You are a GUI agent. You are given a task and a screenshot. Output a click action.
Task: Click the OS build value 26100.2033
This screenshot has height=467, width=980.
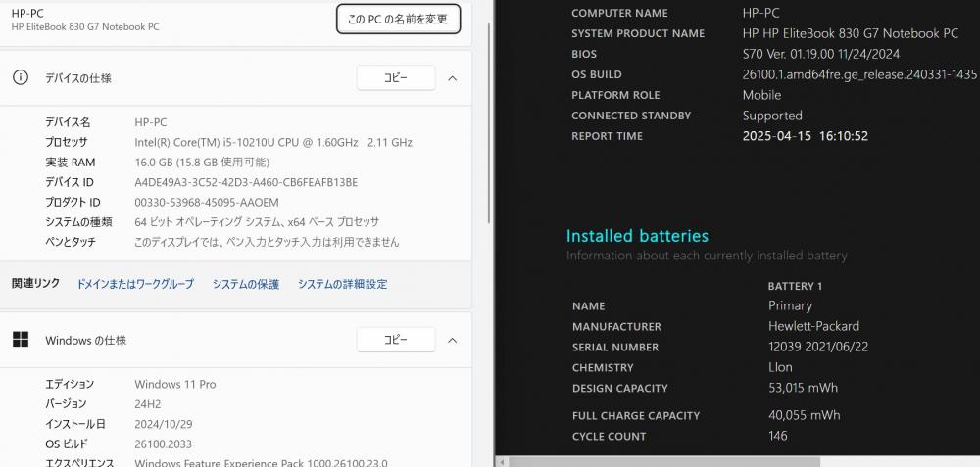(163, 444)
